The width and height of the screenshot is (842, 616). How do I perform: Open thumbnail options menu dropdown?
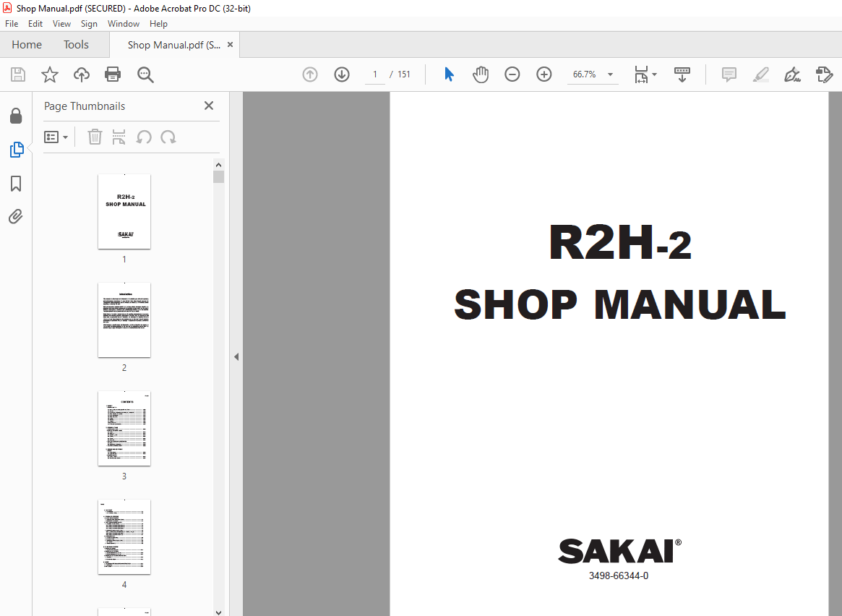coord(56,137)
